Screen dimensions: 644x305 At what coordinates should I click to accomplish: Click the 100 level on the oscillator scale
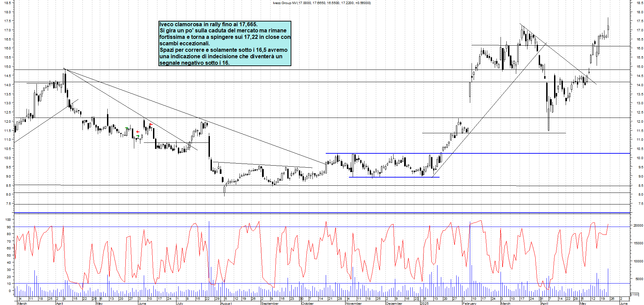click(8, 220)
